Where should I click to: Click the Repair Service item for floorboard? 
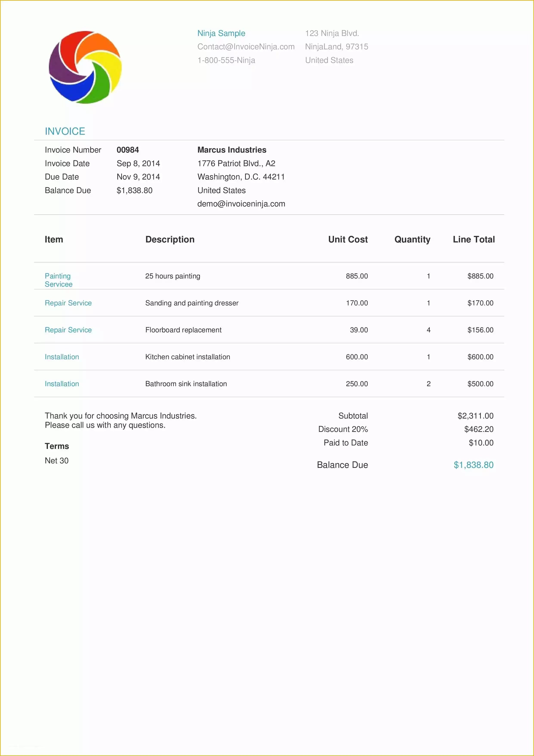68,330
